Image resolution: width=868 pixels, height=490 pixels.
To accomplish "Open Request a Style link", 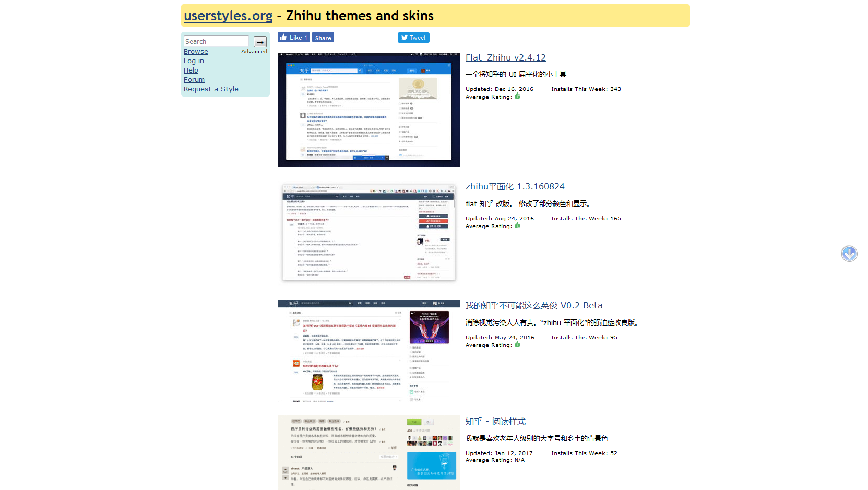I will coord(211,89).
